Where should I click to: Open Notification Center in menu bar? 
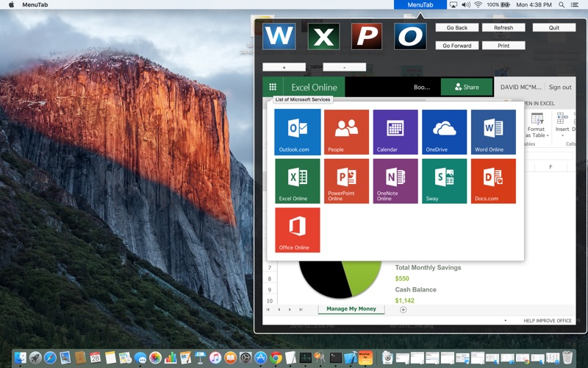[574, 5]
